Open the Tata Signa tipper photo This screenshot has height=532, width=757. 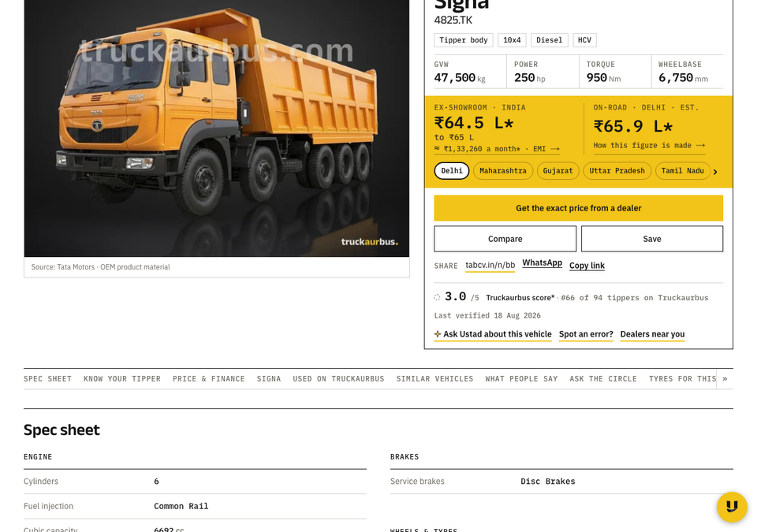point(217,128)
